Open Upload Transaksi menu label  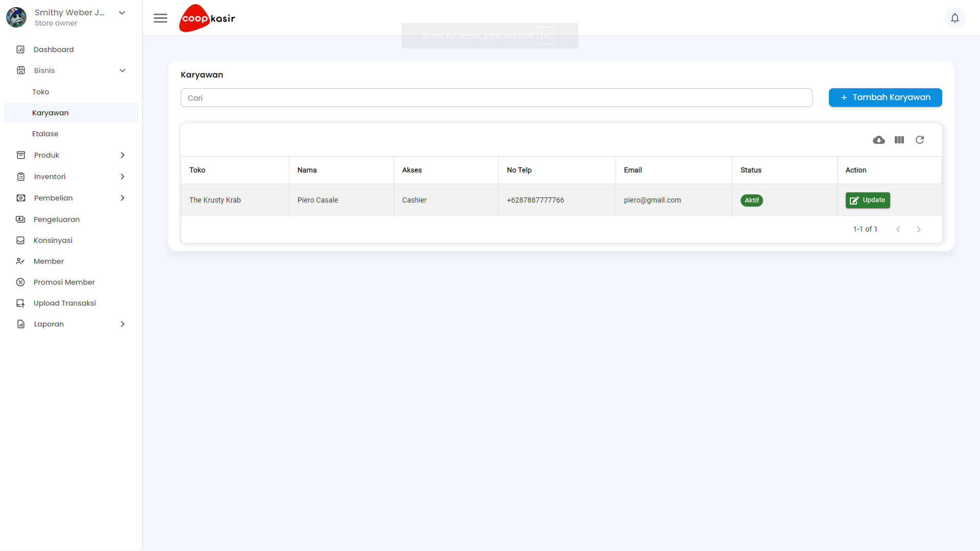pos(65,303)
